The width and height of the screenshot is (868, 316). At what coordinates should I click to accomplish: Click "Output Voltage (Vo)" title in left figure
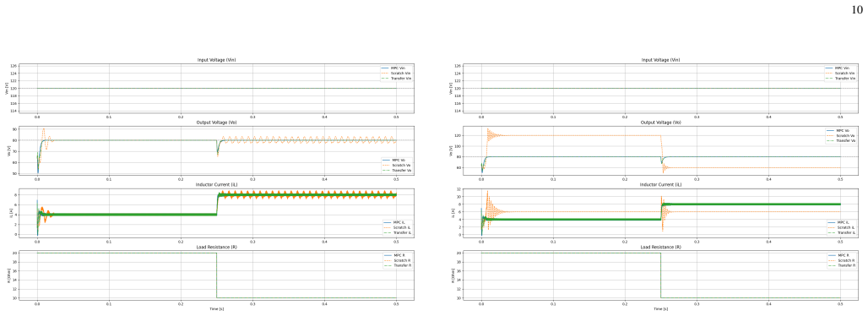pyautogui.click(x=217, y=123)
